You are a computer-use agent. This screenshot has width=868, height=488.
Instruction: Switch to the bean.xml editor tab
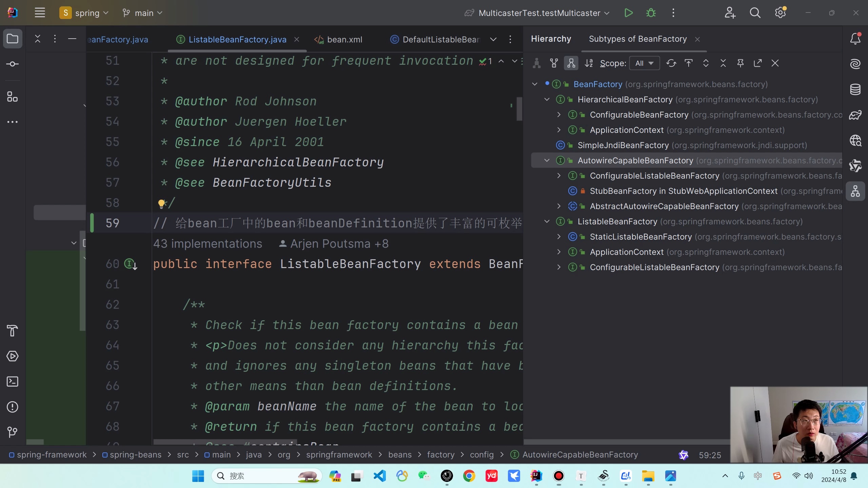tap(344, 40)
